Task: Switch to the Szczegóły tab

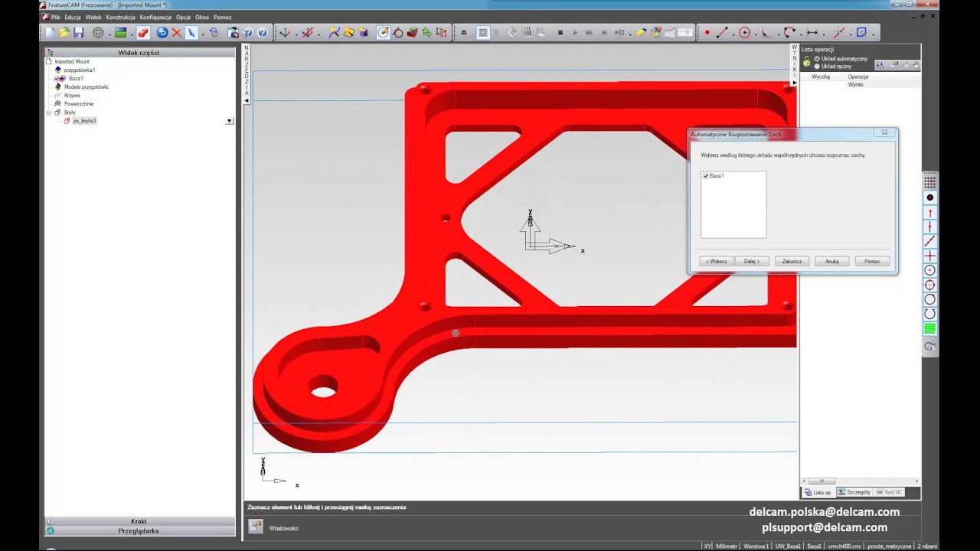Action: 854,492
